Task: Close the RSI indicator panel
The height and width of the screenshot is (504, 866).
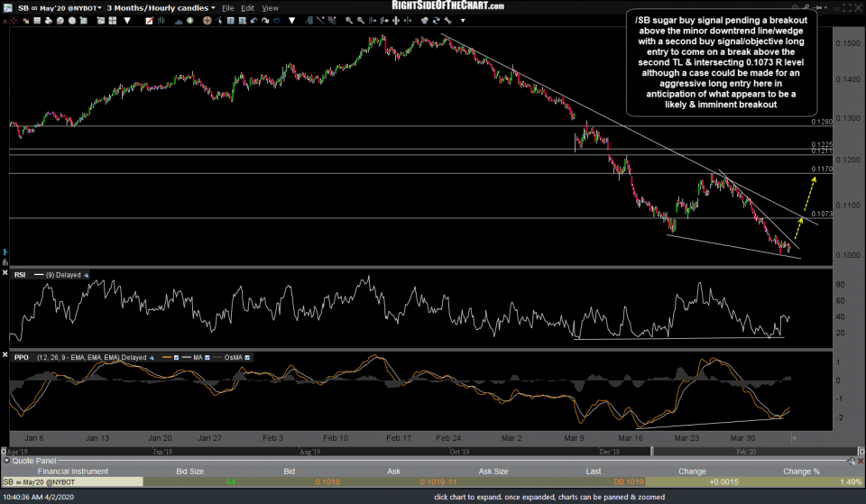Action: click(x=7, y=273)
